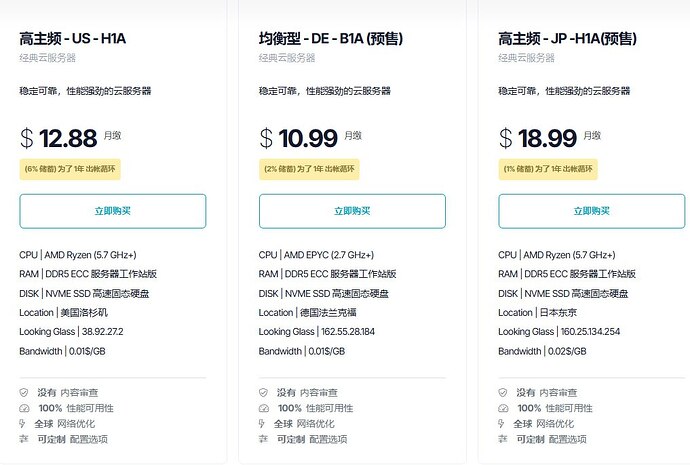Click the 均衡型 - DE - B1A plan title

coord(330,39)
